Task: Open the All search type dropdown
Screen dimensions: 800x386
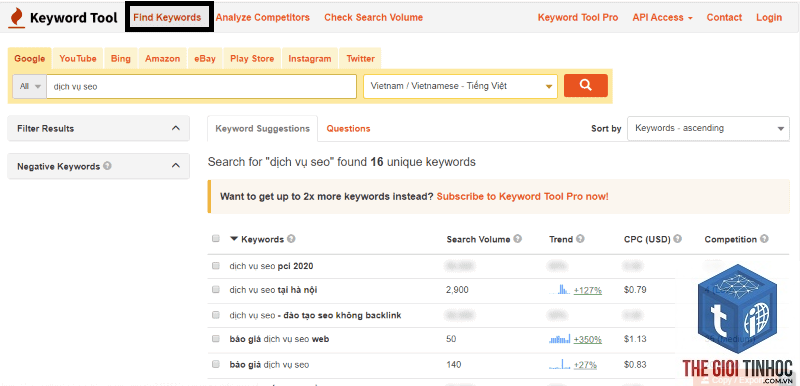Action: tap(30, 86)
